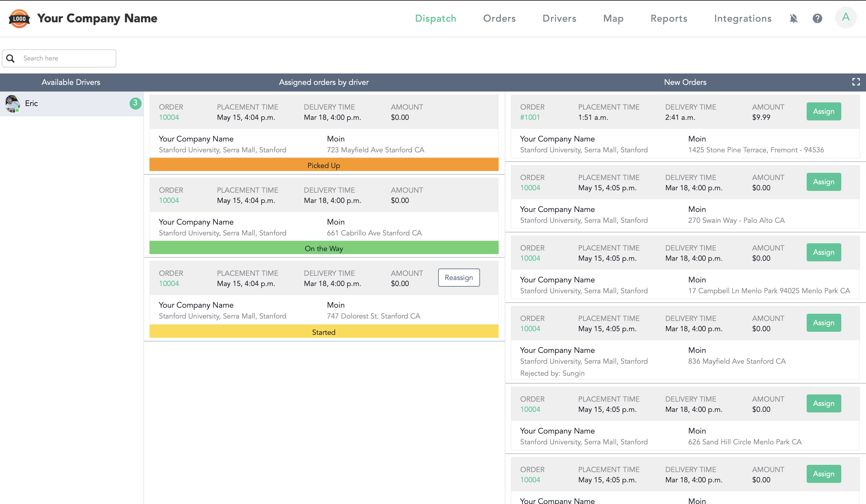The image size is (866, 504).
Task: Click the orange Picked Up status bar
Action: [324, 165]
